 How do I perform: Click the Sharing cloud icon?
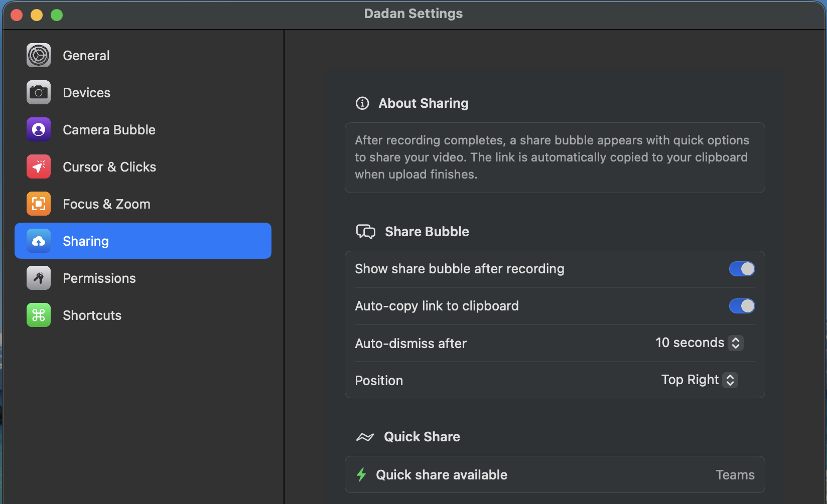click(x=38, y=241)
